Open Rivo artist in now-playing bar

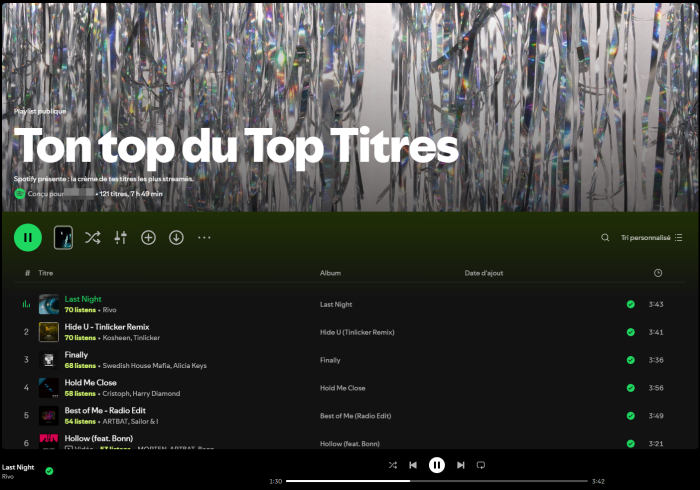click(8, 477)
